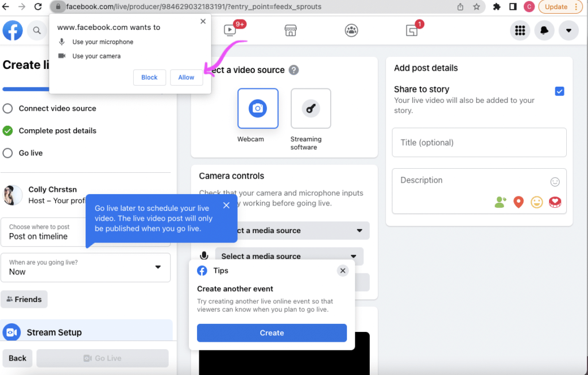Click the Title (optional) field
The width and height of the screenshot is (588, 375).
(479, 142)
